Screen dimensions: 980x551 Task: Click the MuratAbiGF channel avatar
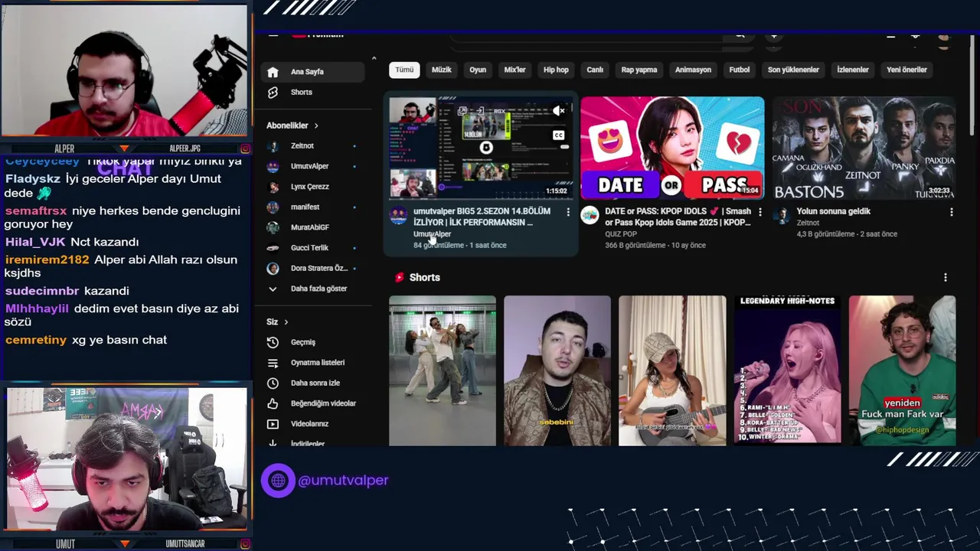click(273, 227)
